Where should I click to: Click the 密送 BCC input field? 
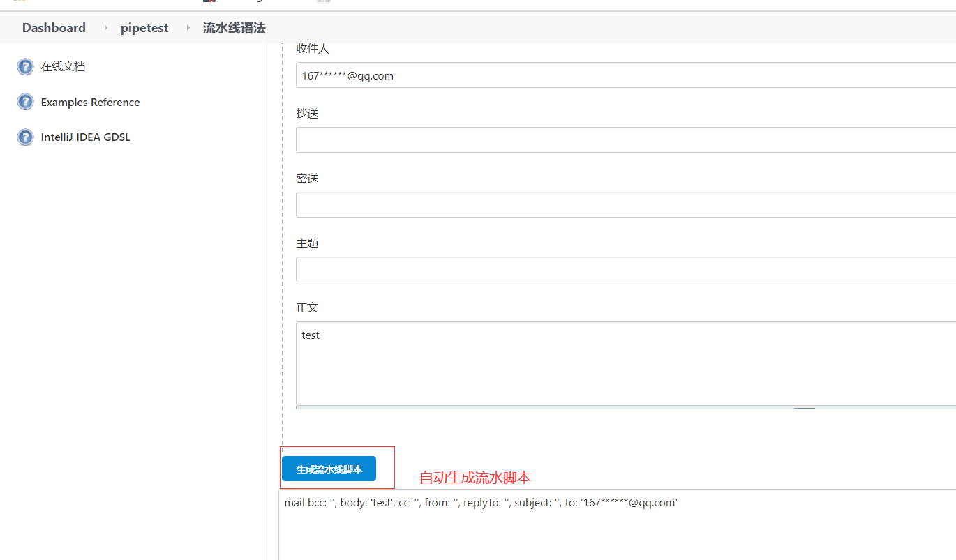click(x=626, y=204)
